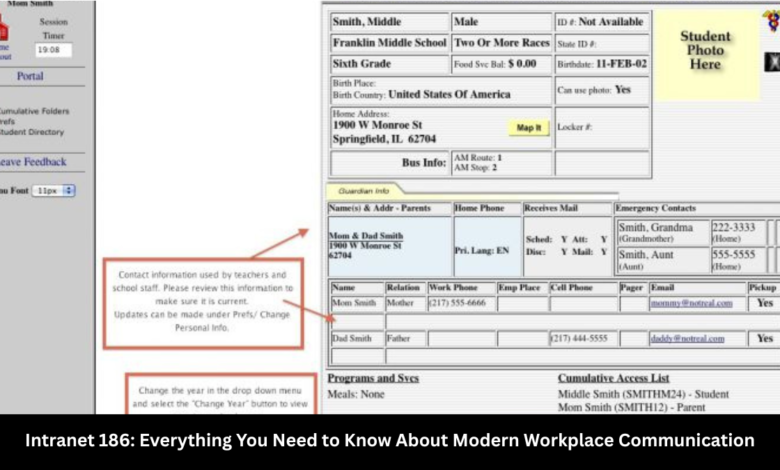Click Smith, Grandma emergency contact
The width and height of the screenshot is (780, 470).
tap(656, 227)
